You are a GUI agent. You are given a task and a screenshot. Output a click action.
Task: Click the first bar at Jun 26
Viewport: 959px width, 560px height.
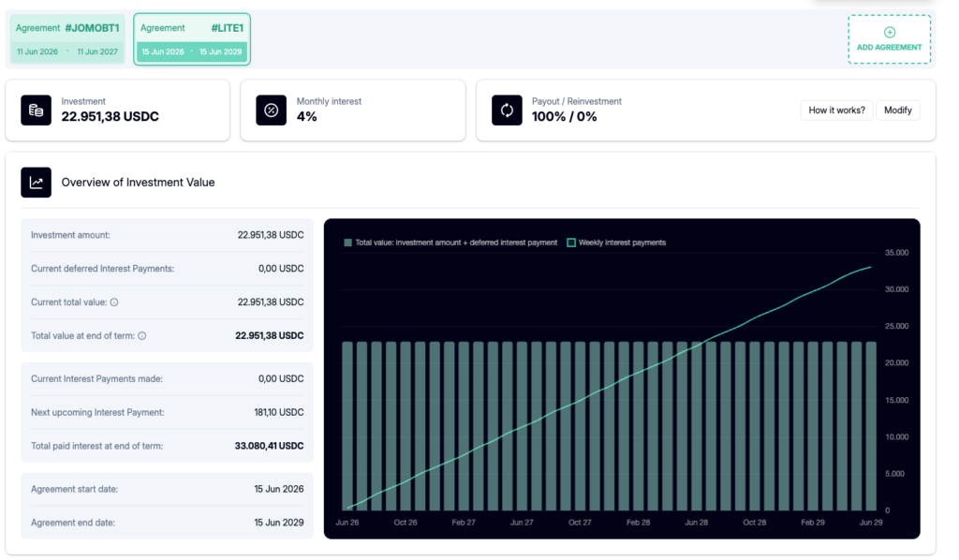pyautogui.click(x=347, y=426)
